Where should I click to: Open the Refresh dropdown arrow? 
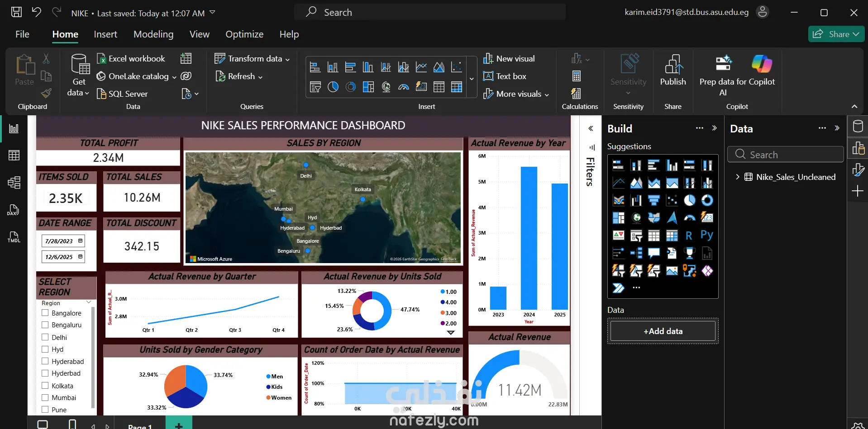pyautogui.click(x=260, y=77)
